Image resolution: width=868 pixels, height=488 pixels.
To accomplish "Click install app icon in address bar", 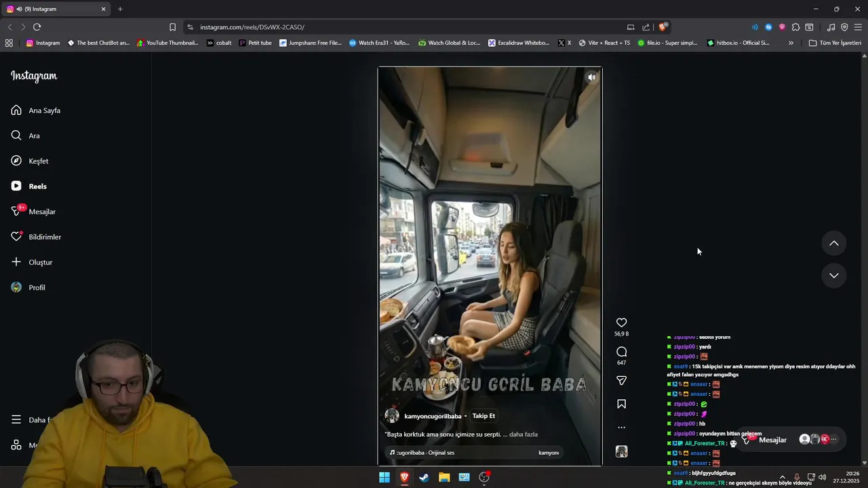I will pyautogui.click(x=631, y=27).
